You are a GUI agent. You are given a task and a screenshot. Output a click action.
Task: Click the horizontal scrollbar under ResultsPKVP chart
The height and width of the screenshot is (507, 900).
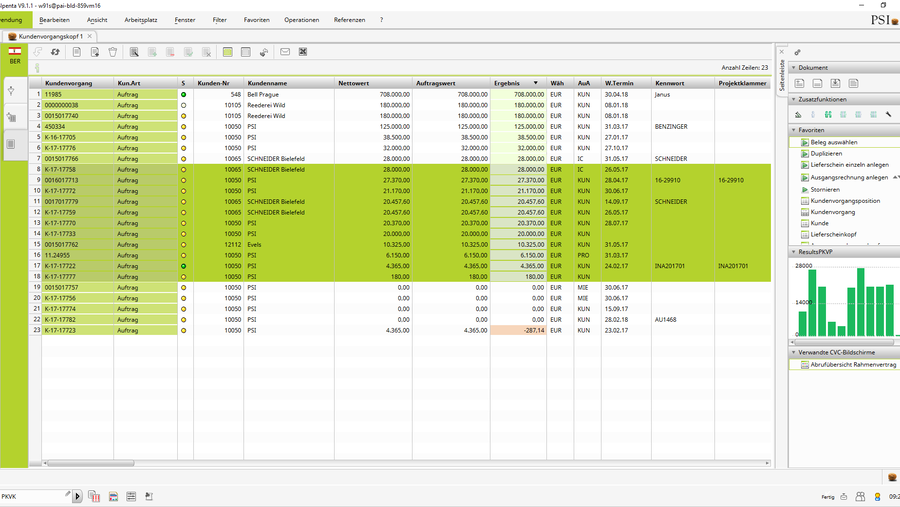point(845,342)
